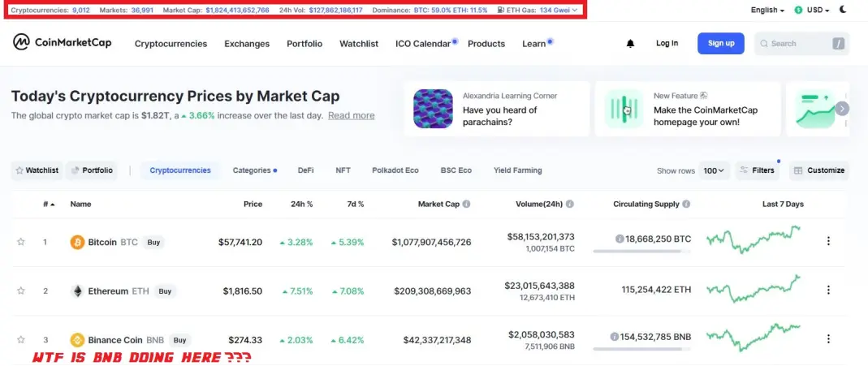Expand ETH Gas 134 Gwei dropdown

point(559,10)
